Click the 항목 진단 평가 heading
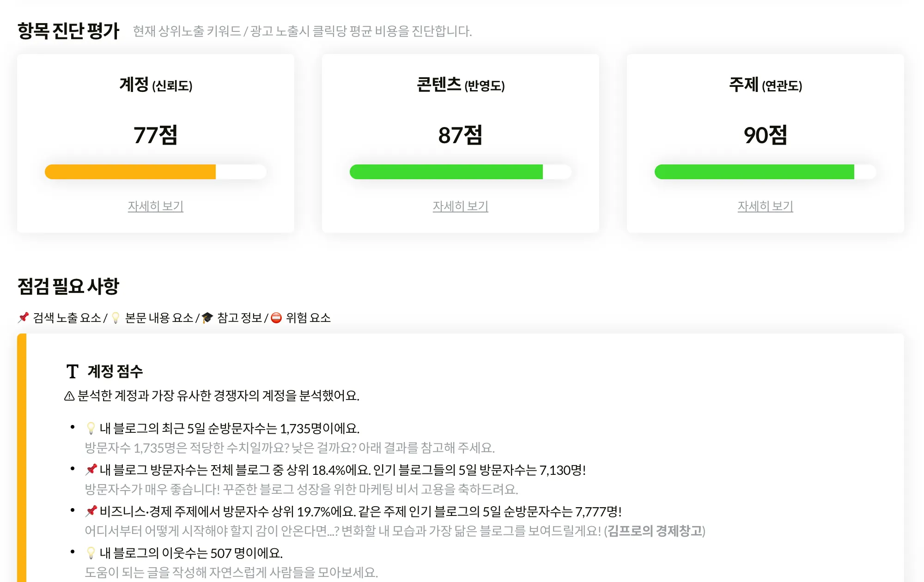 click(x=68, y=31)
